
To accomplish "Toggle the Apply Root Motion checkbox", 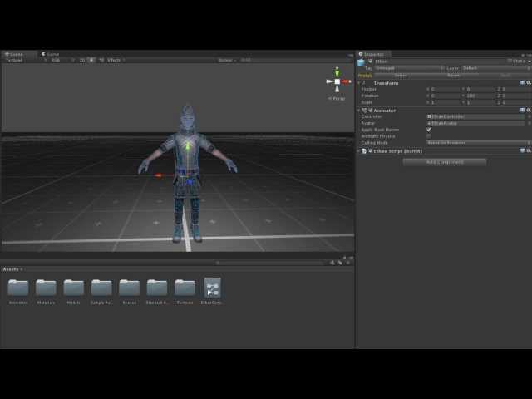I will point(429,130).
